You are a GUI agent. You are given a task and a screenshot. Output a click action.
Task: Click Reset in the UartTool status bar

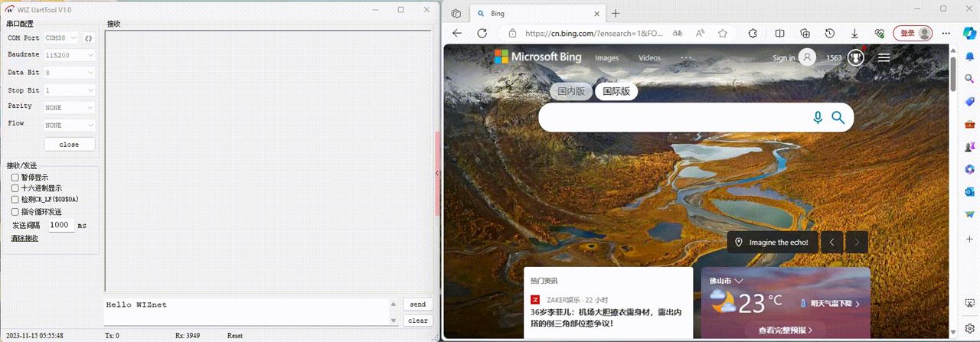pyautogui.click(x=235, y=336)
